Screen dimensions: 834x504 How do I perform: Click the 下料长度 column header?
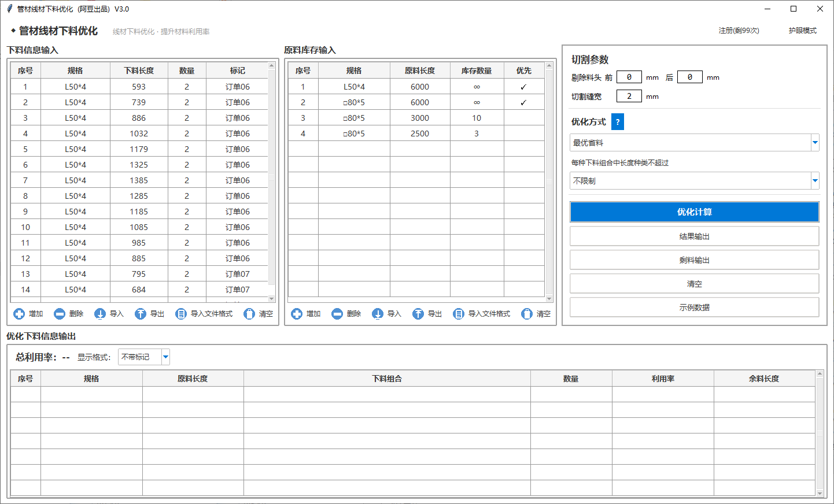(139, 71)
